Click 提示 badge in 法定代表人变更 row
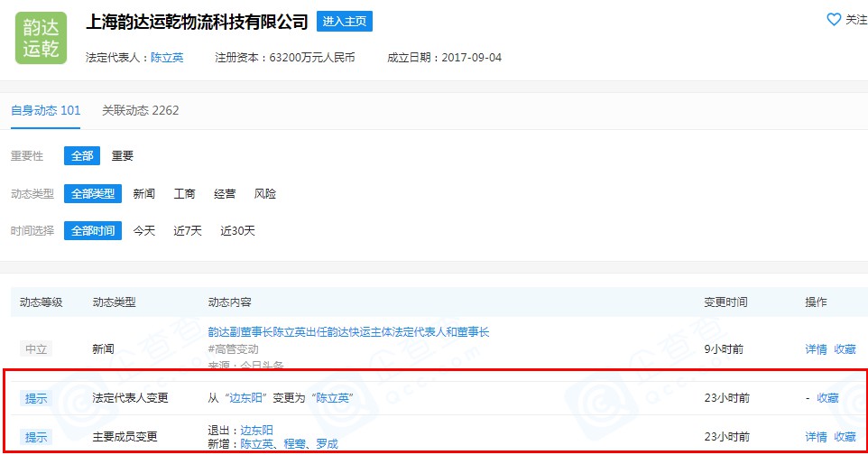 pyautogui.click(x=36, y=398)
